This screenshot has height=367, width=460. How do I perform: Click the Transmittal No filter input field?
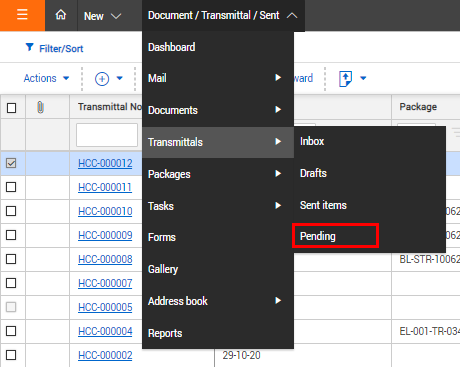click(107, 135)
